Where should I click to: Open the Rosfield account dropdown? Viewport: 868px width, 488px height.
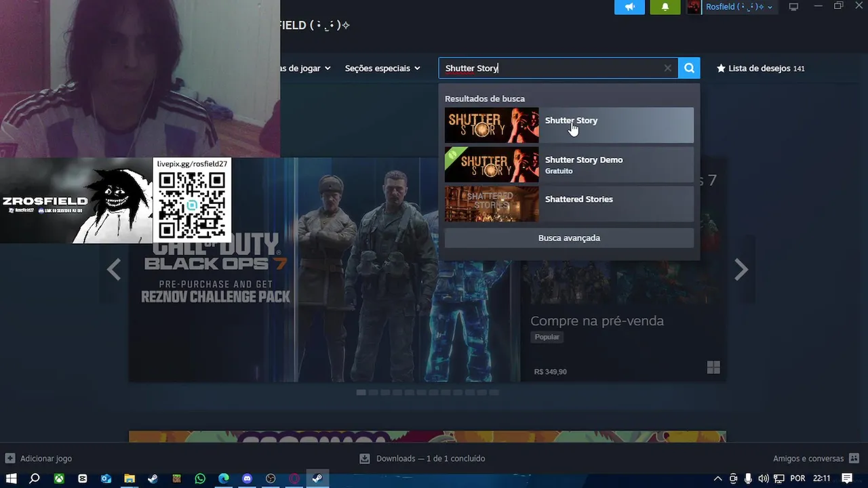click(x=738, y=7)
